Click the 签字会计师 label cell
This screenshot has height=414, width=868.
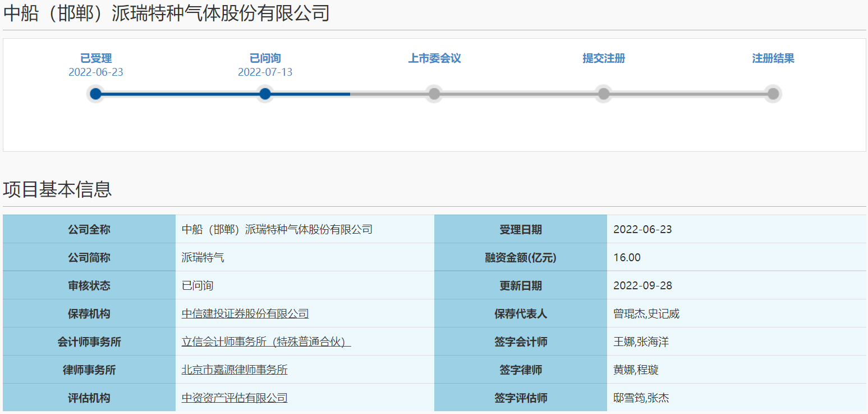521,342
